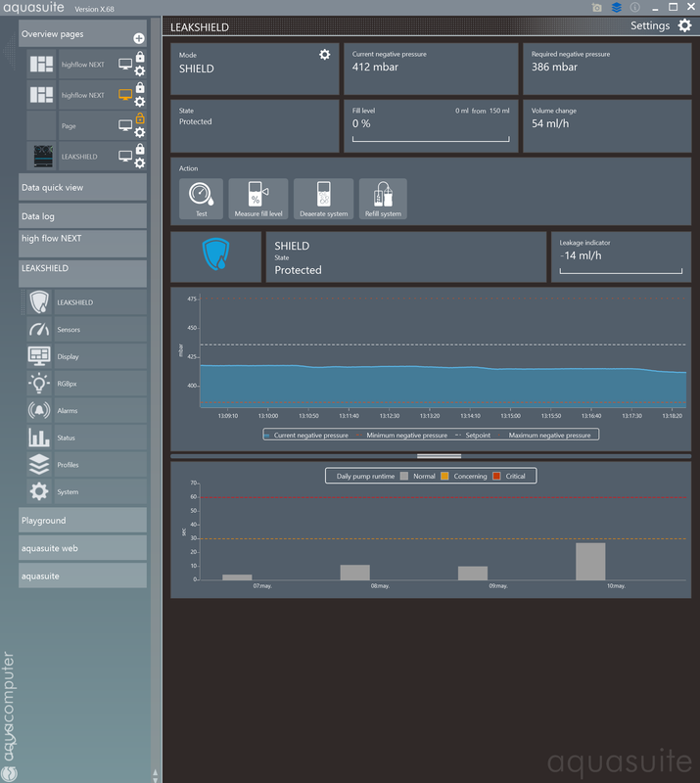Start Measure fill level action
Screen dimensions: 700x783
258,199
